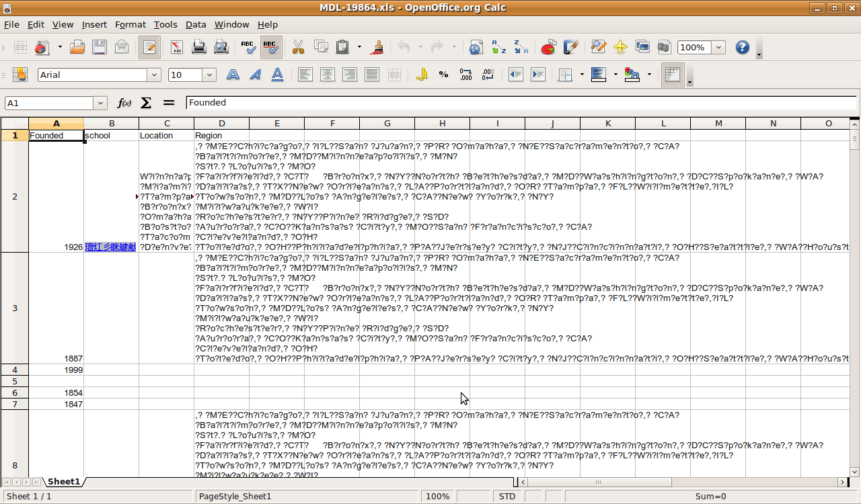
Task: Open the Data menu
Action: pyautogui.click(x=196, y=25)
